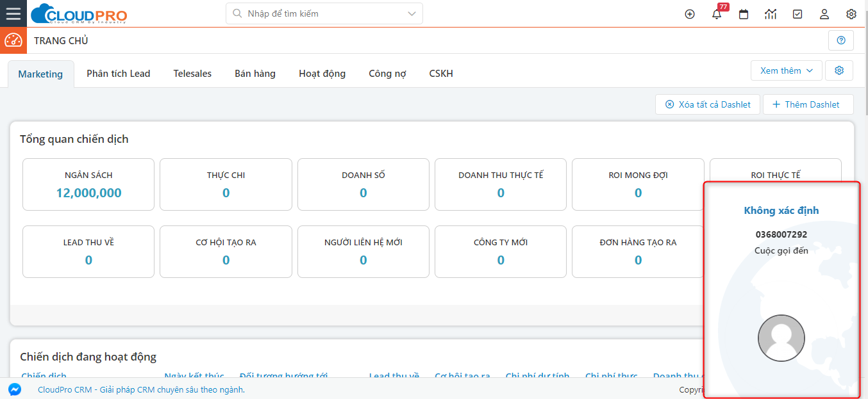
Task: Open the user profile icon
Action: (824, 14)
